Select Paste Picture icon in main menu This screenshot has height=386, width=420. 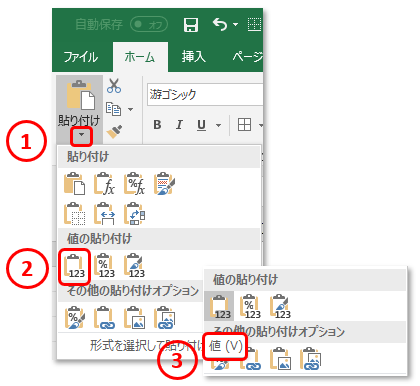click(134, 318)
